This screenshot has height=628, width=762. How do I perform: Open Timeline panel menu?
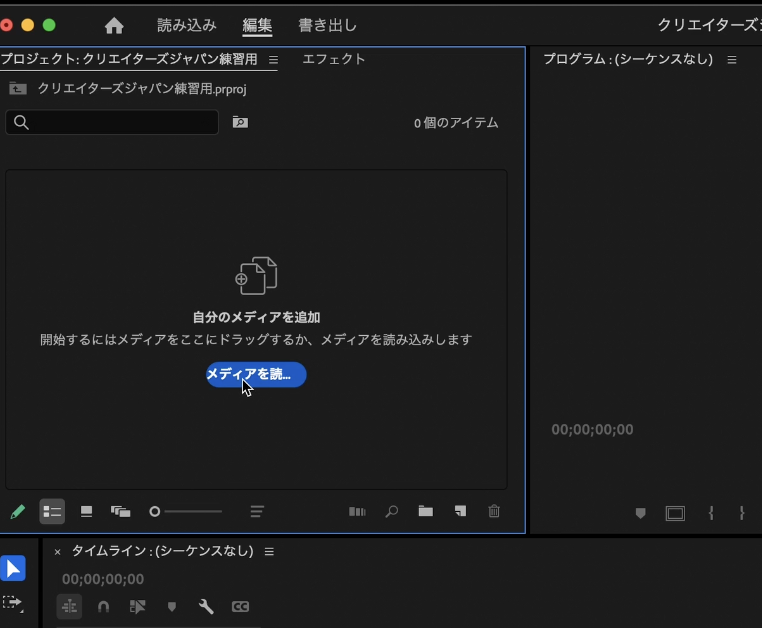click(x=269, y=552)
